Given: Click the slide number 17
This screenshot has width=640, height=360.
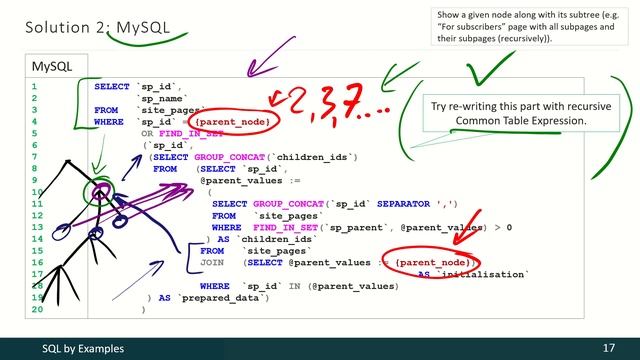Looking at the screenshot, I should (x=609, y=348).
